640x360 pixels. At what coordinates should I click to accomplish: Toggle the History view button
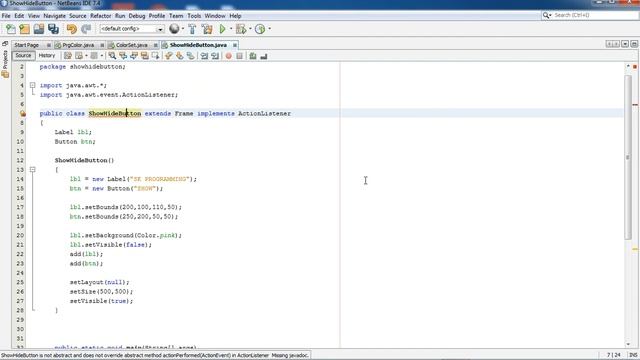tap(47, 56)
